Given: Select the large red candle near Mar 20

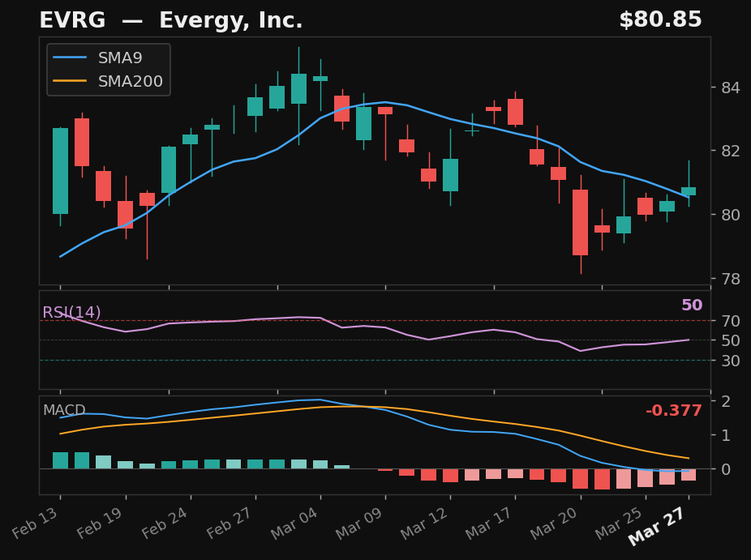Looking at the screenshot, I should [x=581, y=223].
